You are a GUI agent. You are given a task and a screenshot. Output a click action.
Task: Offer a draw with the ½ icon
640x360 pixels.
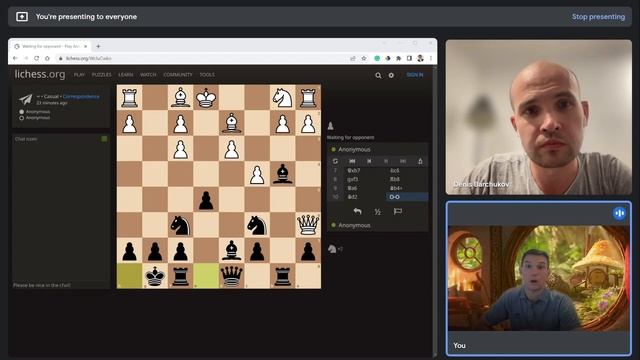[x=378, y=211]
